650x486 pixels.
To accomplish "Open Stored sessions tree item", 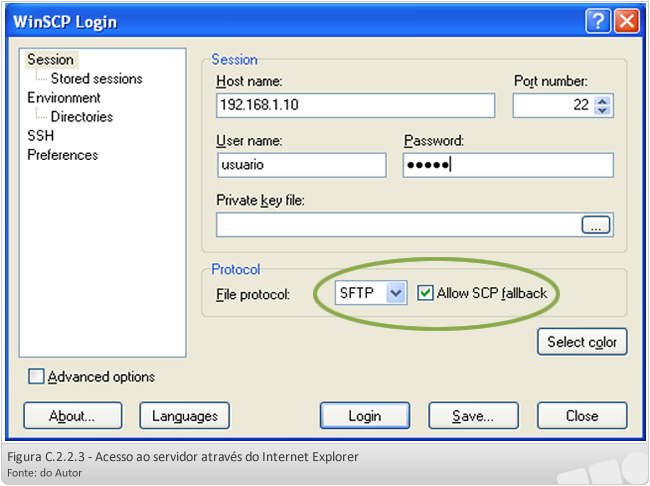I will (x=97, y=78).
